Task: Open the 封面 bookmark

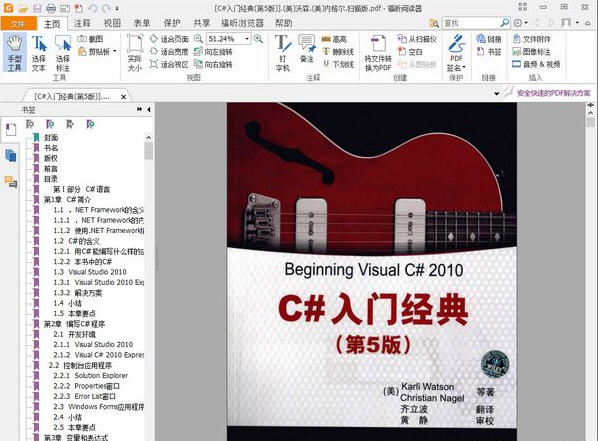Action: click(51, 137)
